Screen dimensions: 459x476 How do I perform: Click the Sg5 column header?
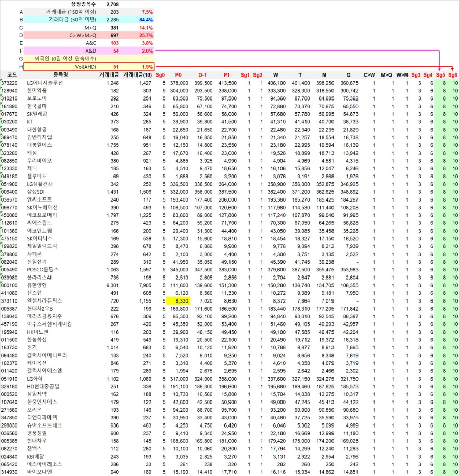pos(440,75)
